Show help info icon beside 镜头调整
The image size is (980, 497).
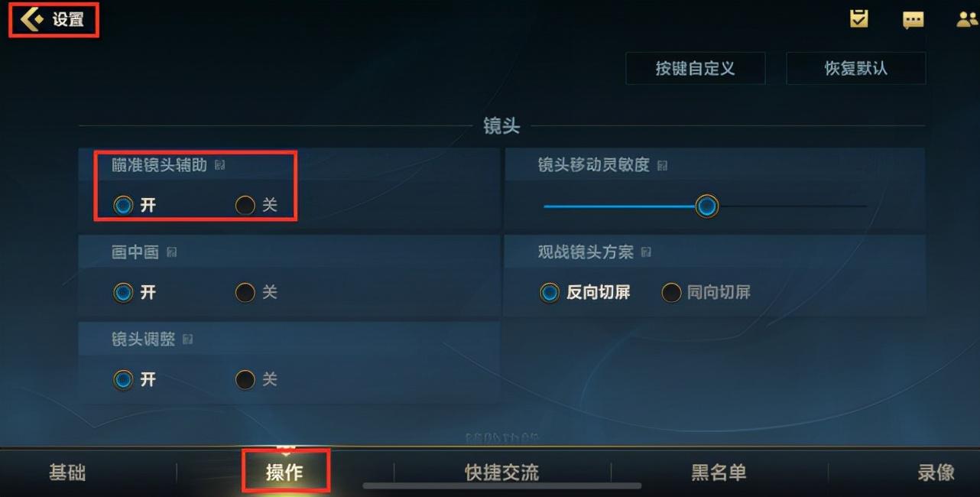187,339
